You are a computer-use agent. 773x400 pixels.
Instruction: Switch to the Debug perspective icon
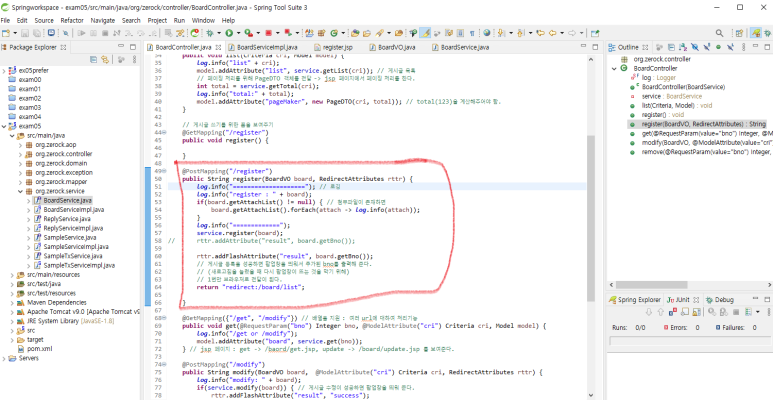coord(769,33)
